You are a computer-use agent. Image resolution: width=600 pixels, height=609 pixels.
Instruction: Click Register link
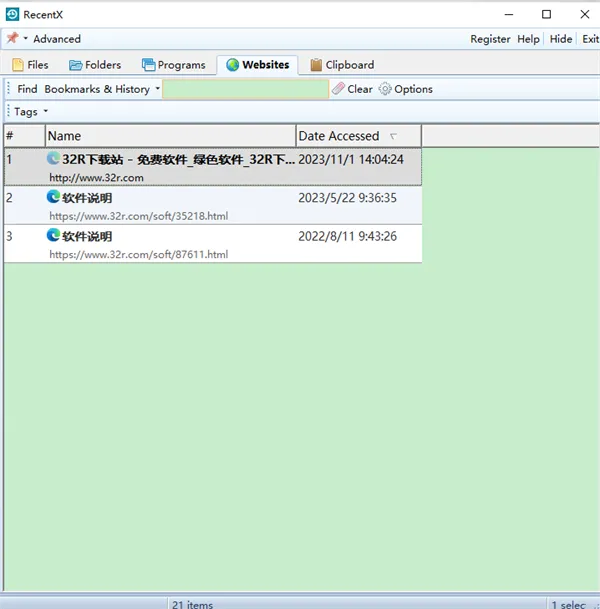[490, 39]
